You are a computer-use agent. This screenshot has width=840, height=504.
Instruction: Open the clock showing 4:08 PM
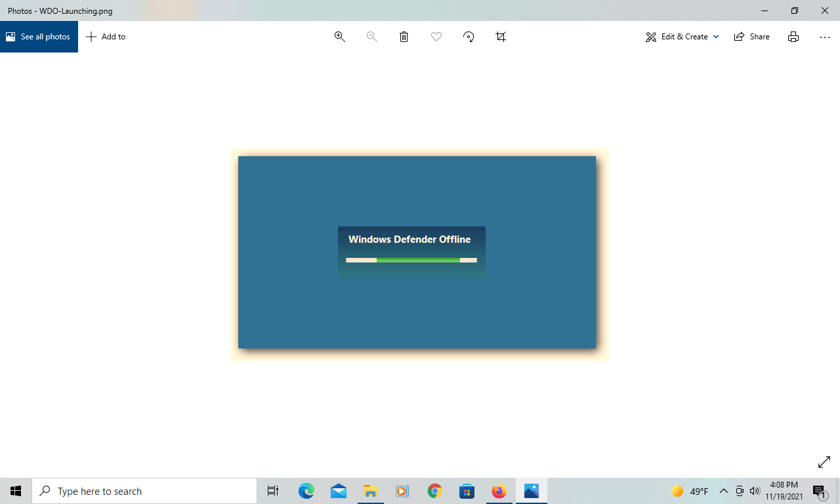(x=784, y=491)
